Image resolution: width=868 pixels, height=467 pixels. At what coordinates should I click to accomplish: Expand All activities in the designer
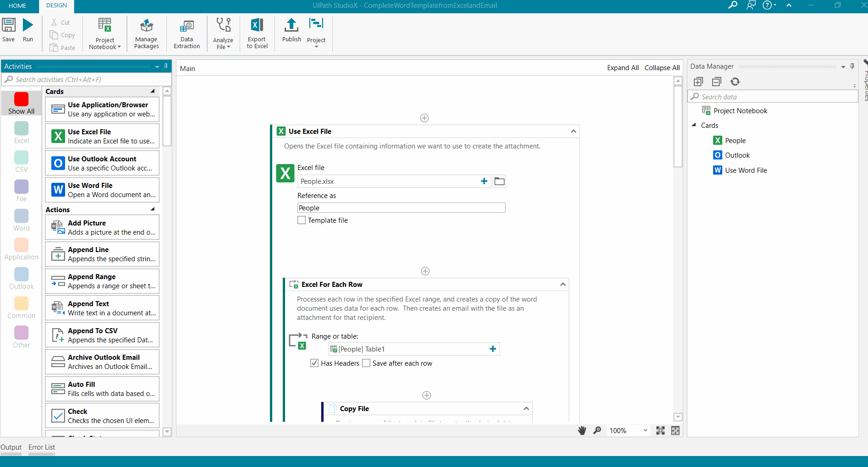pyautogui.click(x=623, y=68)
